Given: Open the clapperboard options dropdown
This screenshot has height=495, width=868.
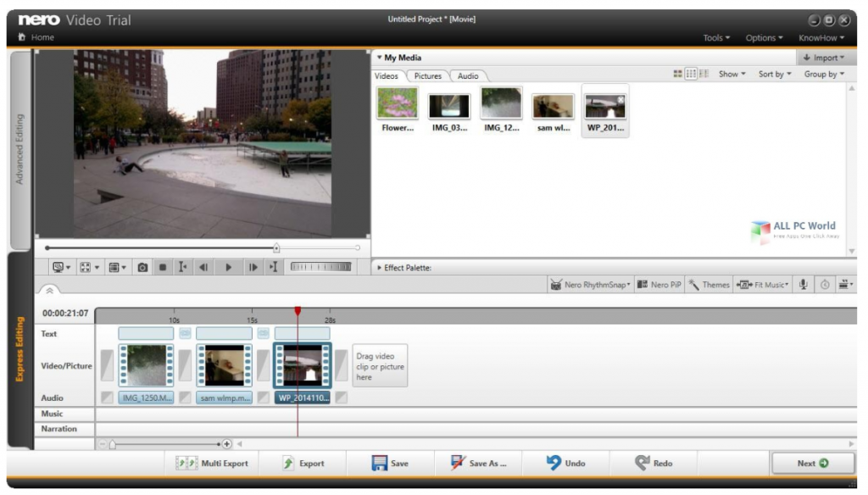Looking at the screenshot, I should point(845,285).
